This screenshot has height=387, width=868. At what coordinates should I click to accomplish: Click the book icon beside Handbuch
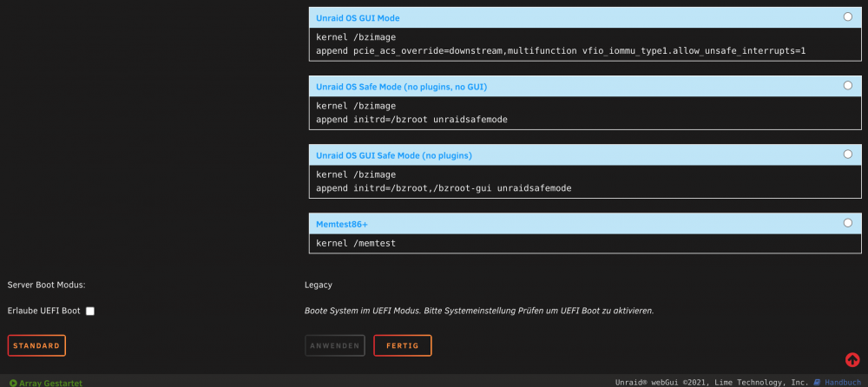818,382
